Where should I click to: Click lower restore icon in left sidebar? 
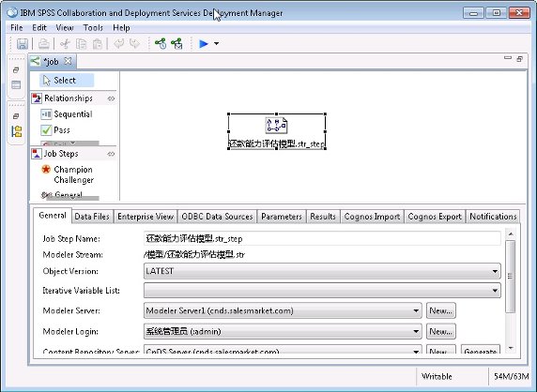click(16, 116)
